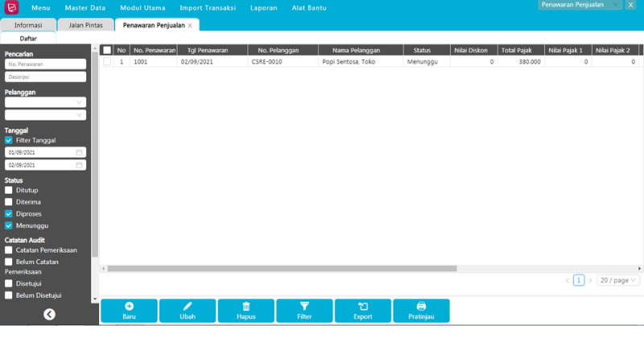Switch to the Jalan Pintas tab
This screenshot has width=644, height=362.
(x=85, y=25)
